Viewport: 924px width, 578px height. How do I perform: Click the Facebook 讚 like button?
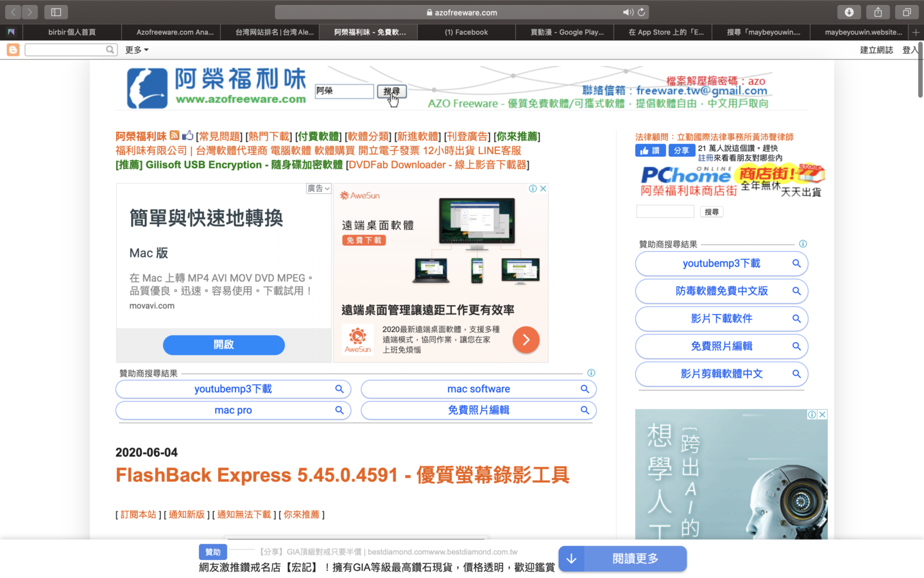pos(650,150)
